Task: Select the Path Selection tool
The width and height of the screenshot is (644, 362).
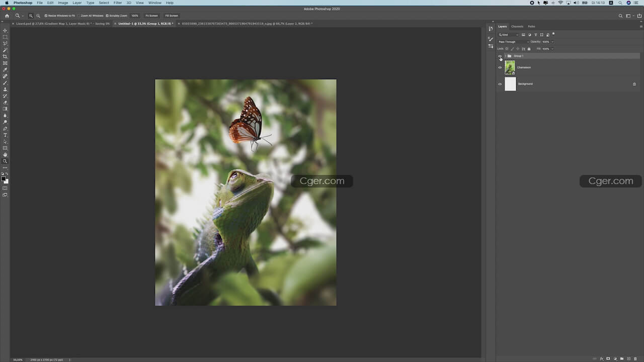Action: pyautogui.click(x=5, y=142)
